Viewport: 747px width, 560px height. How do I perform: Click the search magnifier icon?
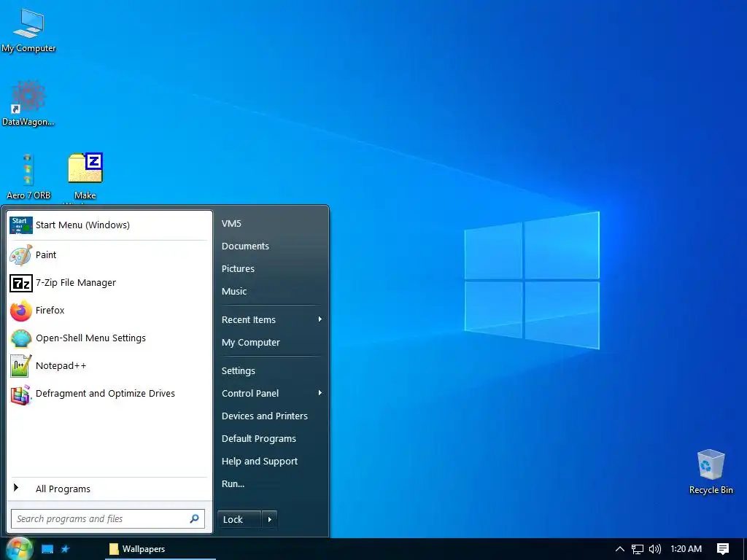point(194,518)
